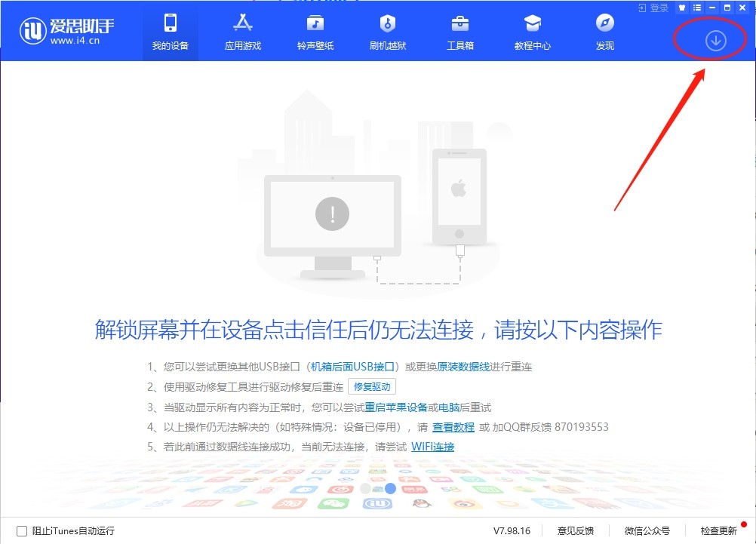Click 检查更新 to check for updates
Image resolution: width=756 pixels, height=544 pixels.
tap(718, 530)
